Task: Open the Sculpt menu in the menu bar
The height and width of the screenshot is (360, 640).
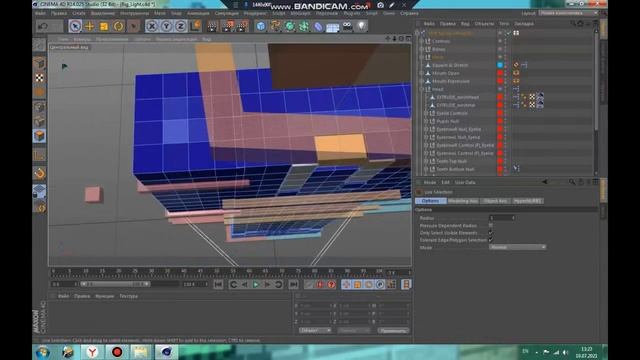Action: (x=279, y=13)
